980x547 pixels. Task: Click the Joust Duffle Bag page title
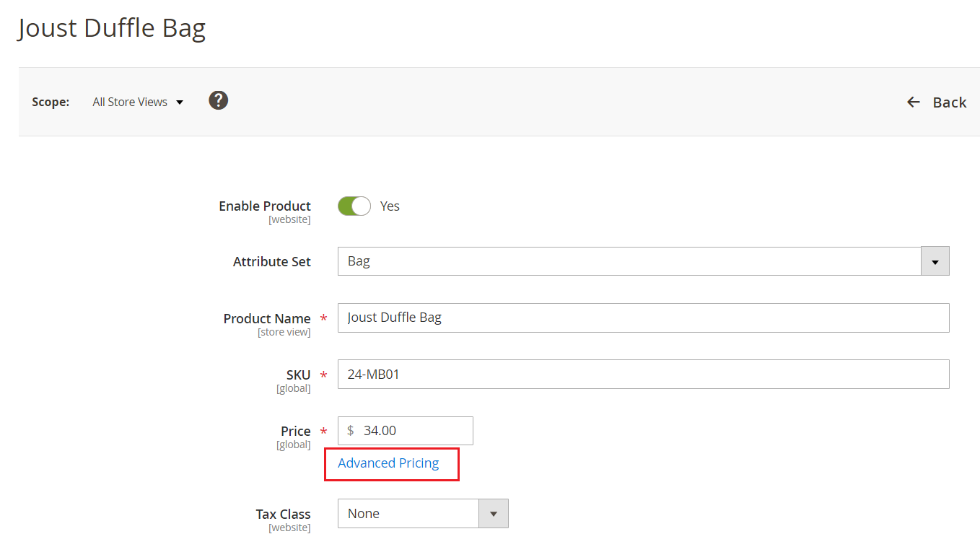tap(112, 28)
